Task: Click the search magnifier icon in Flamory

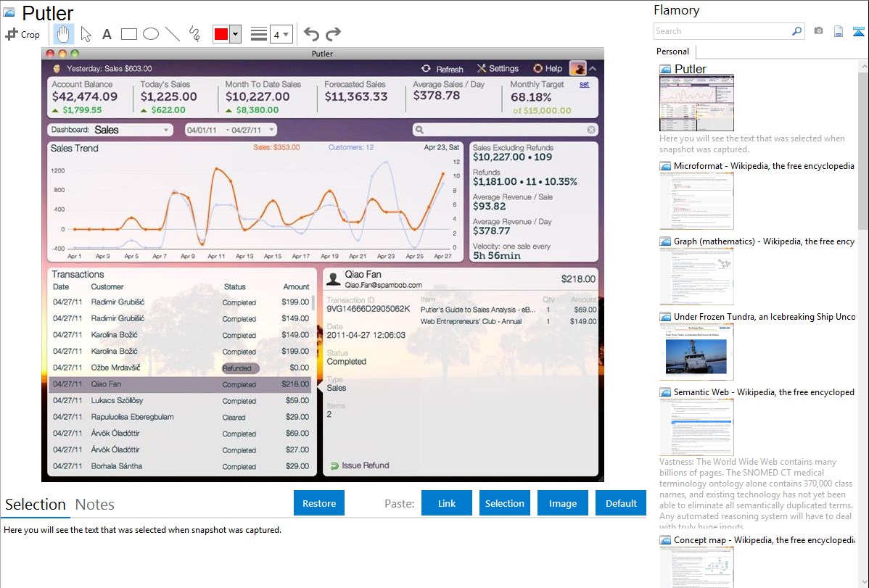Action: [x=796, y=31]
